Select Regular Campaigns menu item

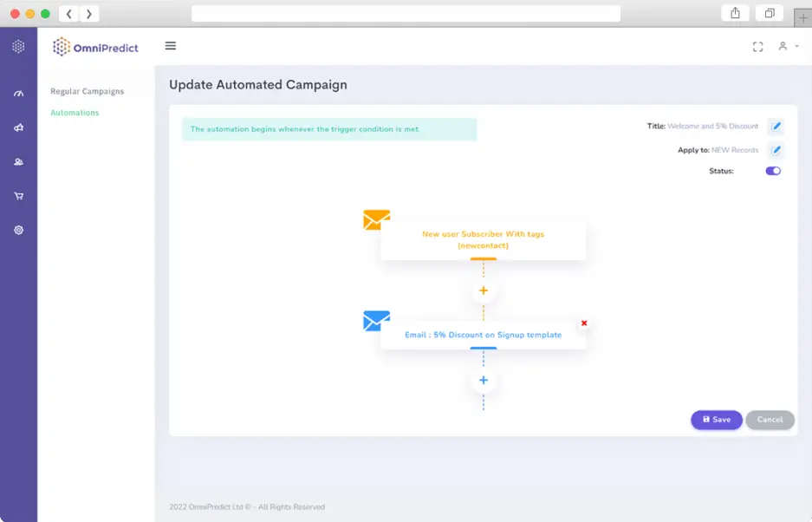click(x=87, y=91)
